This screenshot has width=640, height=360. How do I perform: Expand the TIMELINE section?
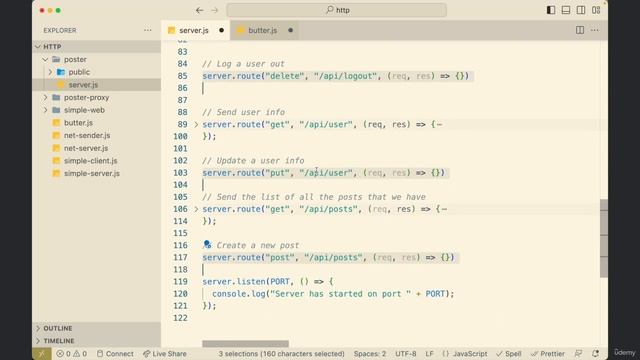(x=97, y=341)
